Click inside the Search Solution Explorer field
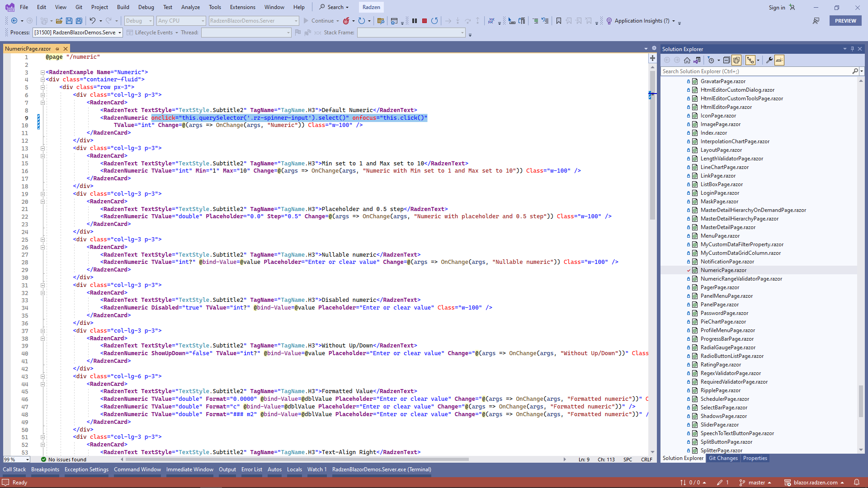Screen dimensions: 868x488 point(756,71)
